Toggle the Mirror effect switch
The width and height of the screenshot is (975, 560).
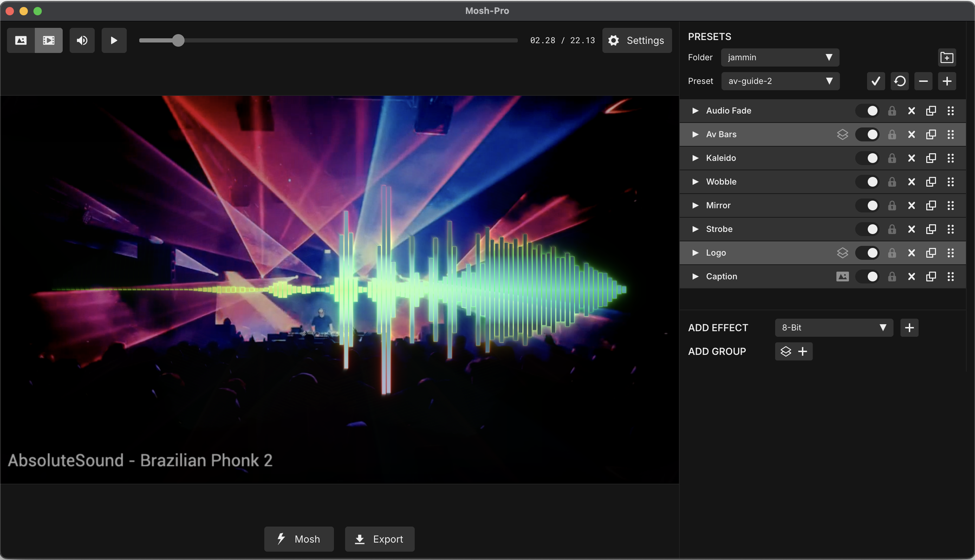click(867, 205)
